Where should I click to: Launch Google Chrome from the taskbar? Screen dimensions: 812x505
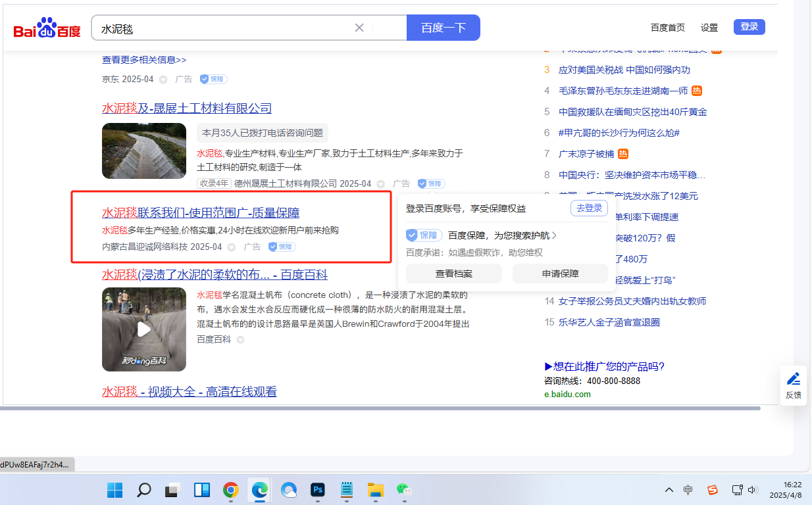click(x=230, y=490)
